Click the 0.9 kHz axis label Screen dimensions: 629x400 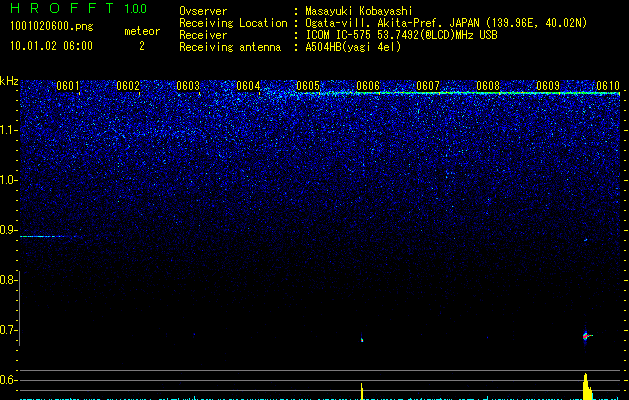click(x=8, y=230)
